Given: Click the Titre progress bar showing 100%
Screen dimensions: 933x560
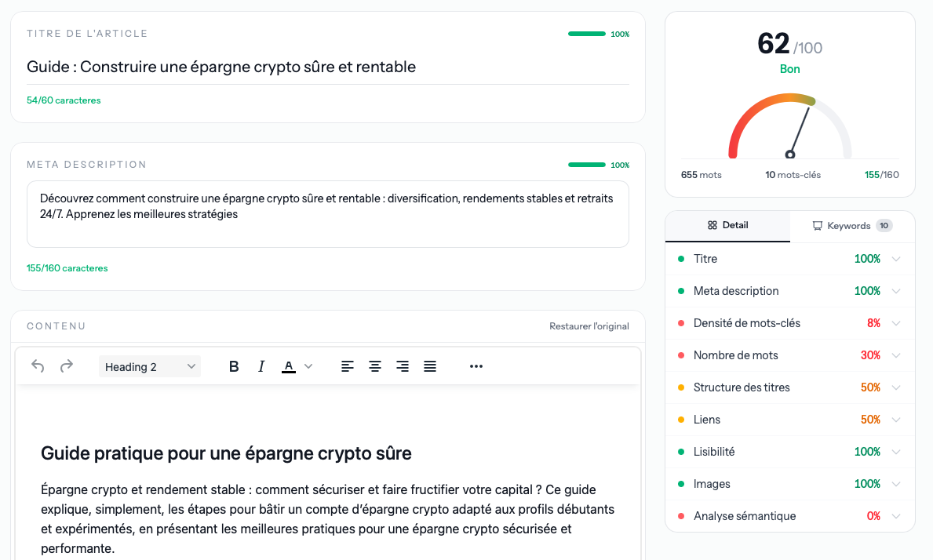Looking at the screenshot, I should (x=586, y=34).
